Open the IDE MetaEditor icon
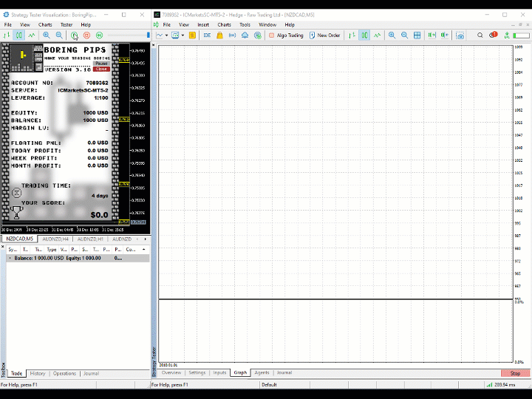This screenshot has height=399, width=532. (x=208, y=35)
